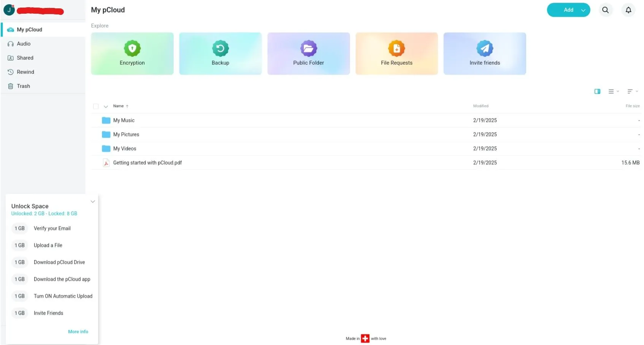Click the My Pictures folder icon

point(106,135)
